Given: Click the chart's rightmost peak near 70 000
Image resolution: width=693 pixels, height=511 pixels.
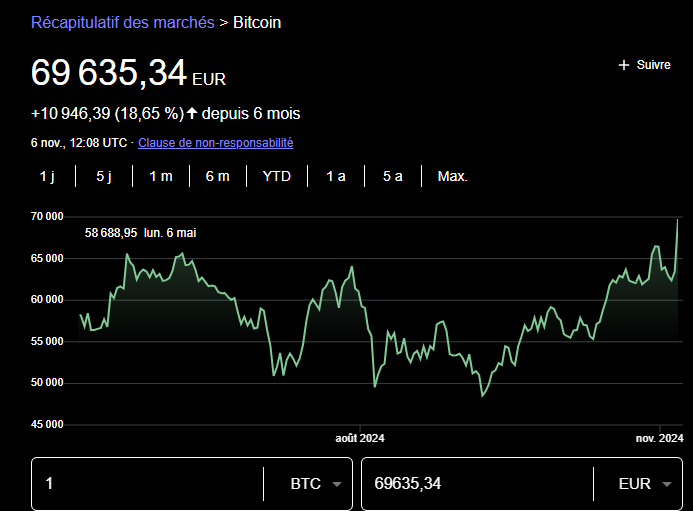Looking at the screenshot, I should [678, 220].
